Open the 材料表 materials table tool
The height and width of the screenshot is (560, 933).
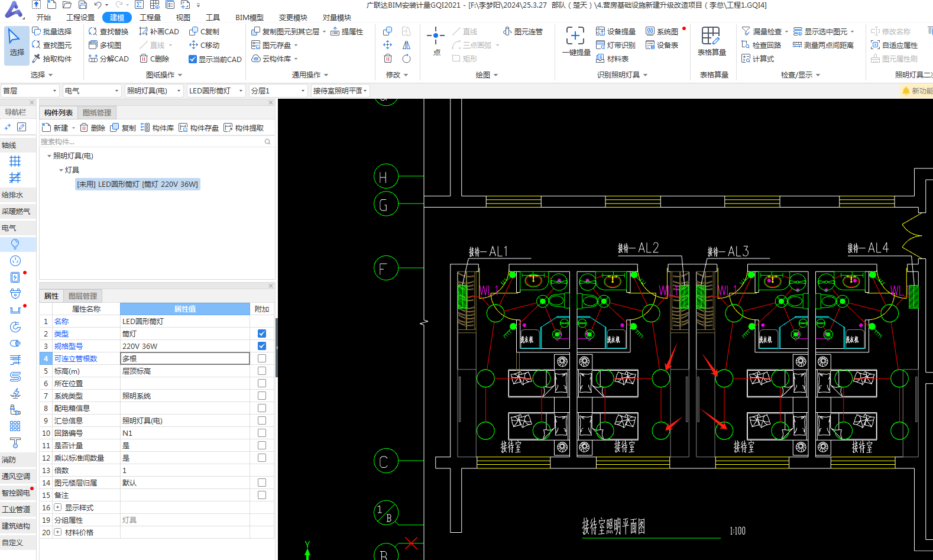point(612,59)
